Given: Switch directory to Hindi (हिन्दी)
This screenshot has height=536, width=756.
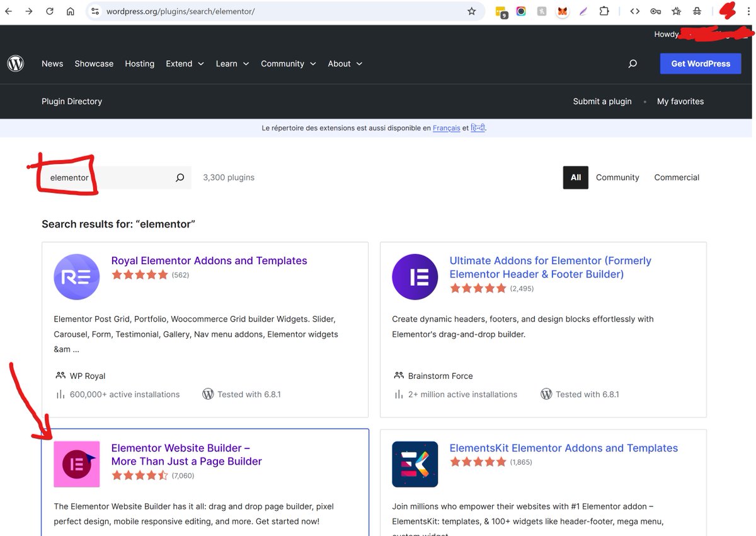Looking at the screenshot, I should (478, 128).
